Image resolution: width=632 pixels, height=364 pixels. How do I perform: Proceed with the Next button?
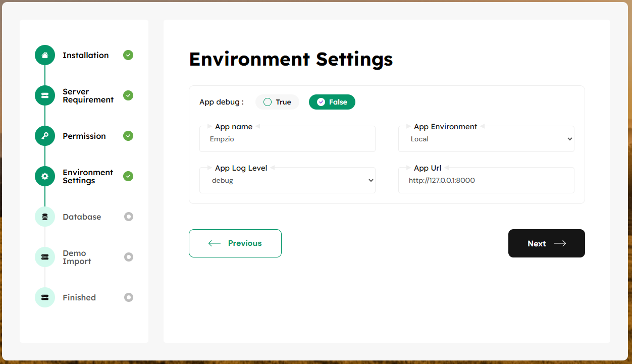pyautogui.click(x=546, y=243)
